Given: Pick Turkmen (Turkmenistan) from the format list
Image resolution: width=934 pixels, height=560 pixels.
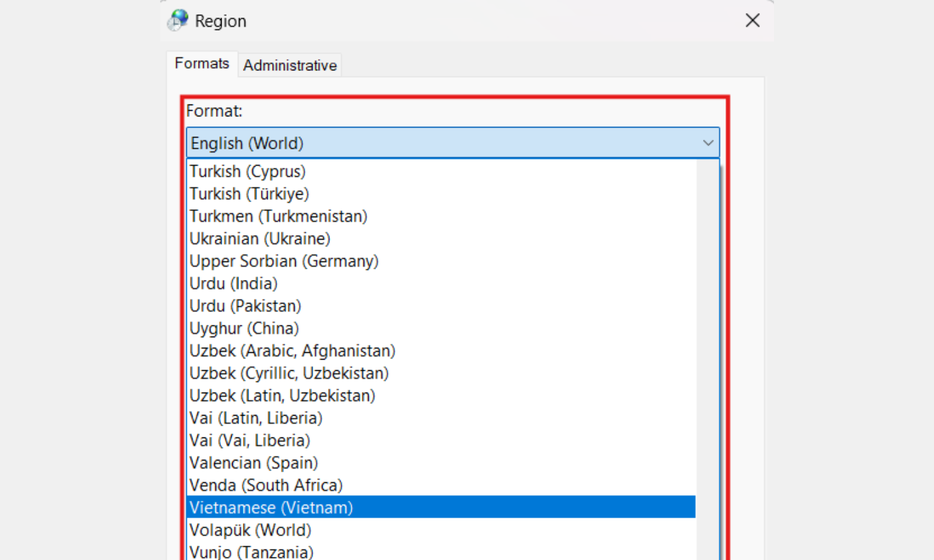Looking at the screenshot, I should point(278,217).
